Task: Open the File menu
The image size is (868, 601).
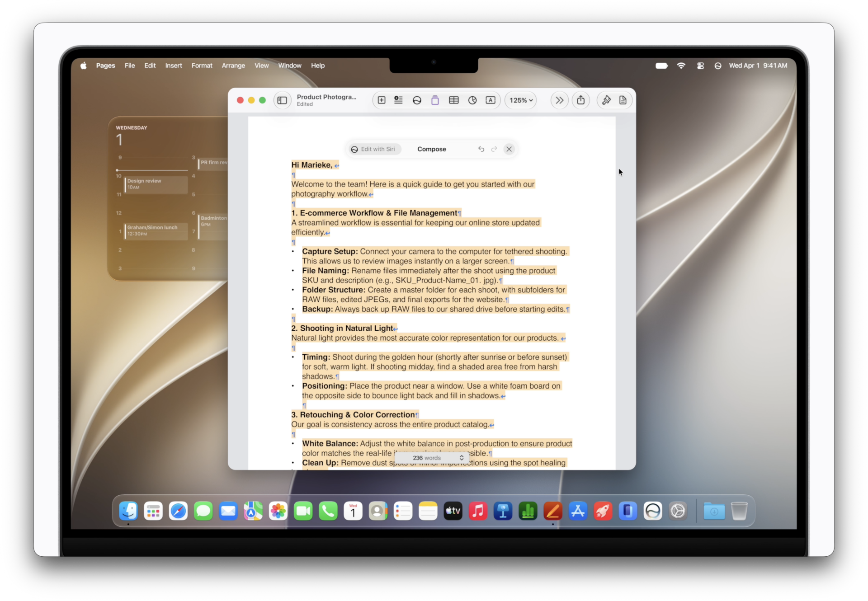Action: pos(130,66)
